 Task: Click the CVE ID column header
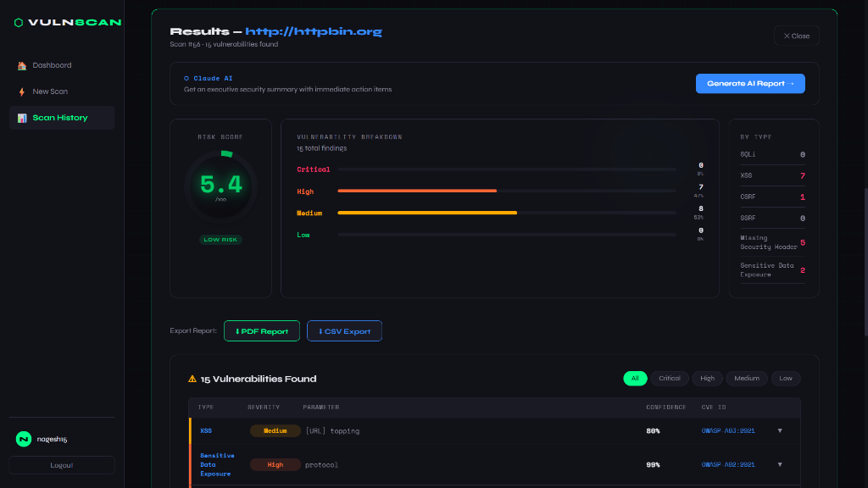(714, 408)
